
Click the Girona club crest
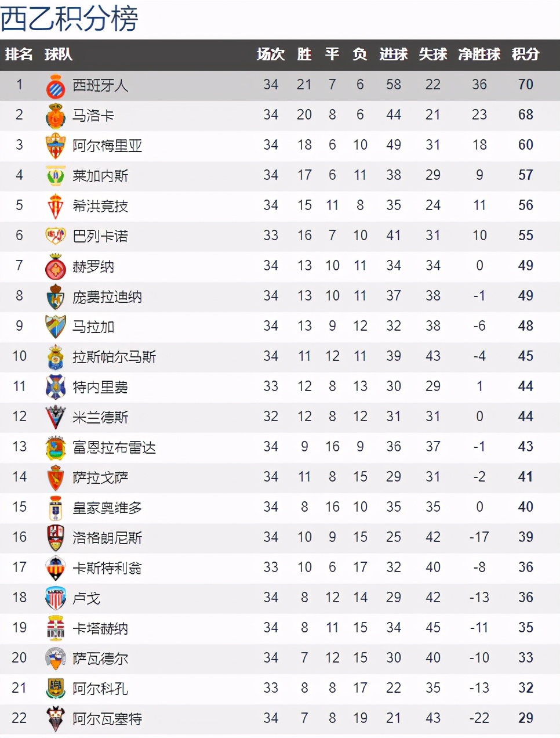(56, 267)
